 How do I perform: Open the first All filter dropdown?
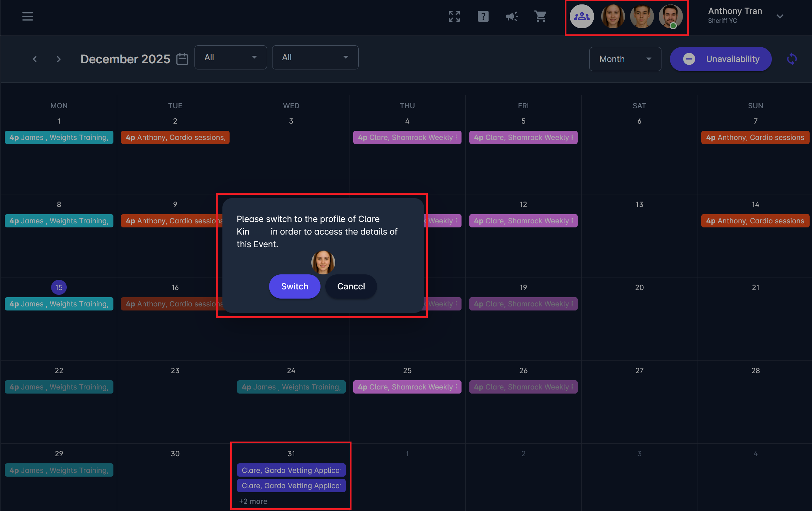[231, 58]
